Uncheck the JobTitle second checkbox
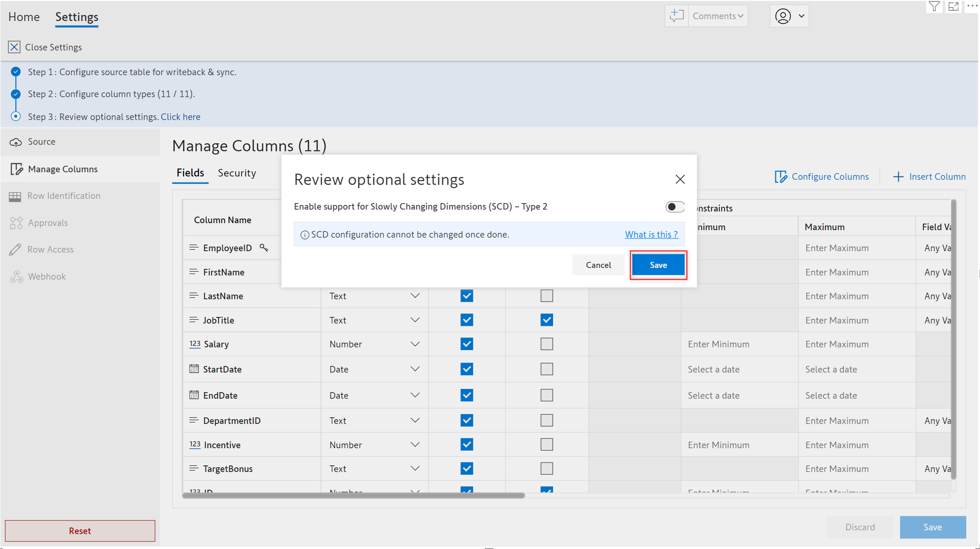Screen dimensions: 980x549 pyautogui.click(x=547, y=320)
